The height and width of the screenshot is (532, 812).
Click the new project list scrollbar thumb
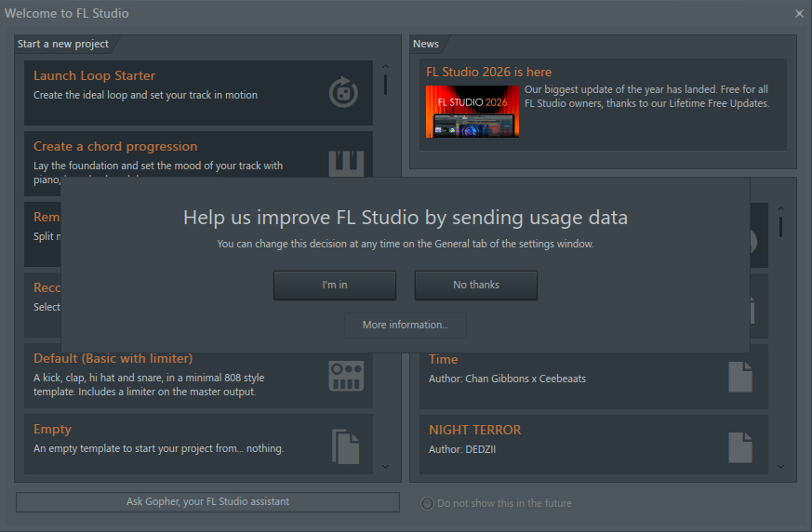(385, 85)
